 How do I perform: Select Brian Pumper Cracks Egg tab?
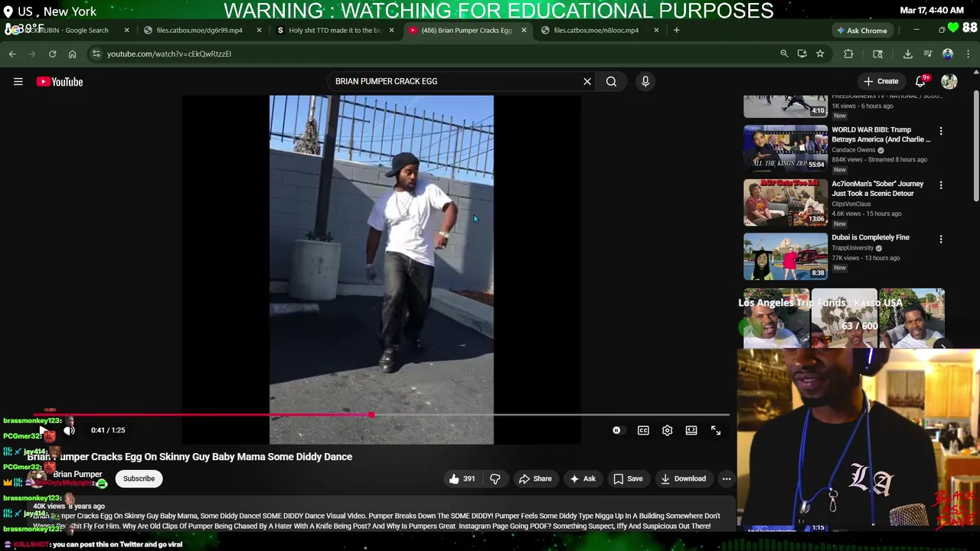pos(465,30)
